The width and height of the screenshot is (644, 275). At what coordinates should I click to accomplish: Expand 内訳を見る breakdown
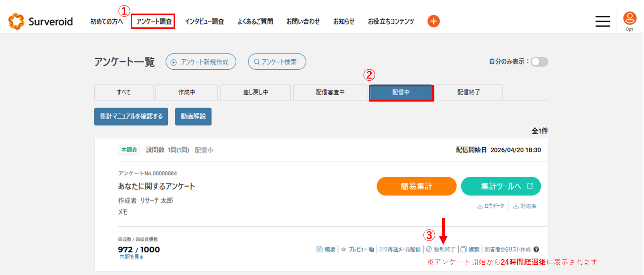pyautogui.click(x=131, y=257)
